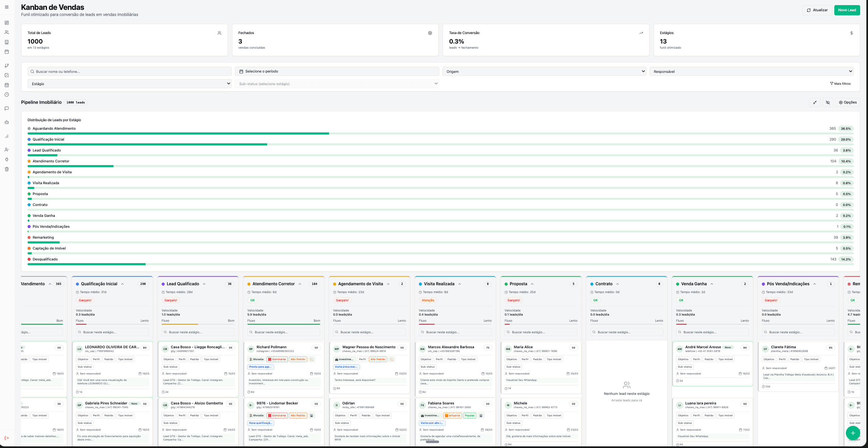The width and height of the screenshot is (868, 448).
Task: Open the Origem dropdown filter
Action: [544, 71]
